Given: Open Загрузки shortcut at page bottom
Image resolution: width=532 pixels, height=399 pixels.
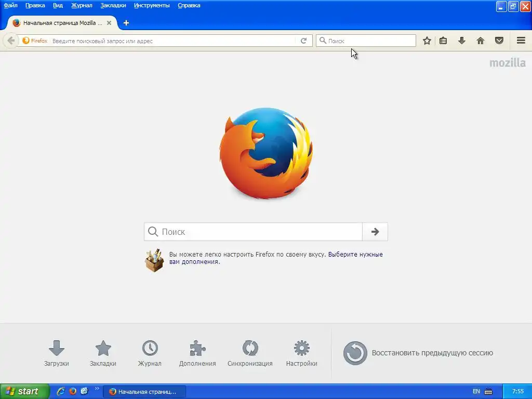Looking at the screenshot, I should point(56,353).
